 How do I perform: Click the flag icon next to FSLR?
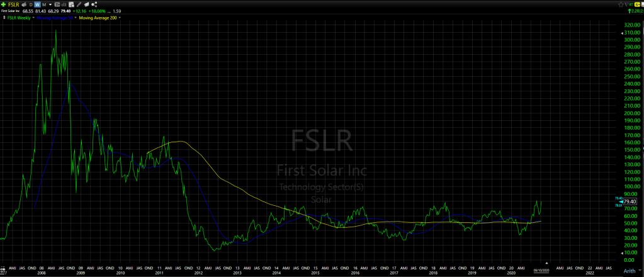[x=23, y=4]
